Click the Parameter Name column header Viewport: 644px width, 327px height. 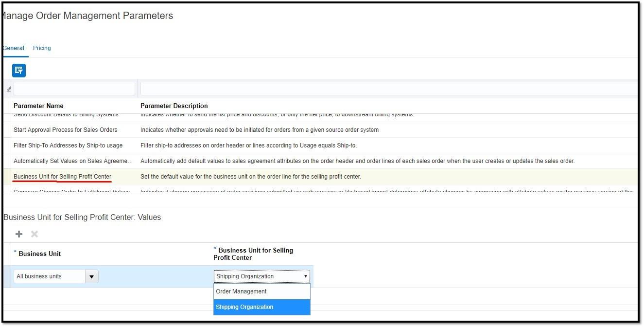click(x=38, y=106)
